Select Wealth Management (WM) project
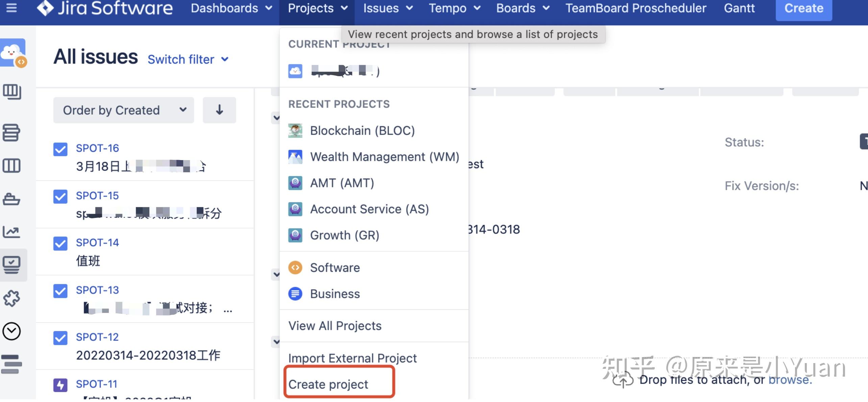 [x=384, y=157]
